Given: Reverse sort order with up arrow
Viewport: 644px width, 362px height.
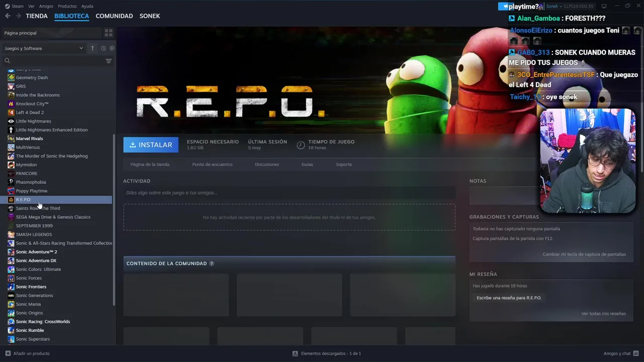Looking at the screenshot, I should tap(93, 48).
